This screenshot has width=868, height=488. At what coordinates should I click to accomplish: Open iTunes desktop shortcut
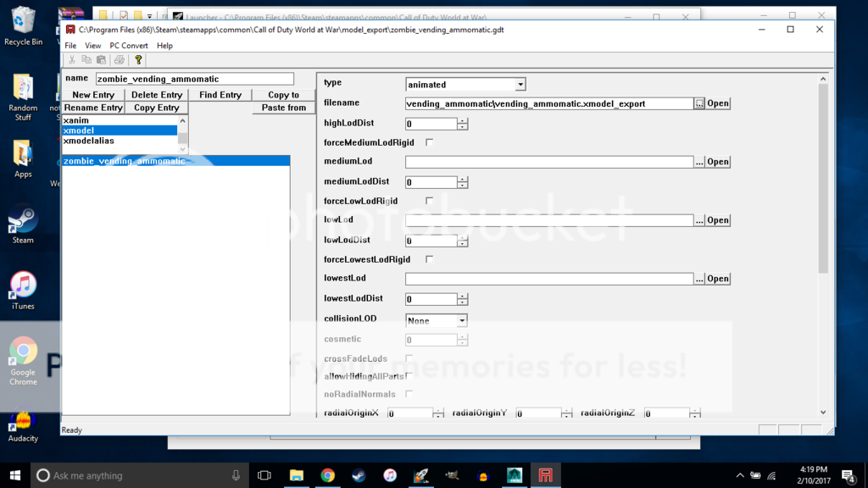(x=23, y=291)
